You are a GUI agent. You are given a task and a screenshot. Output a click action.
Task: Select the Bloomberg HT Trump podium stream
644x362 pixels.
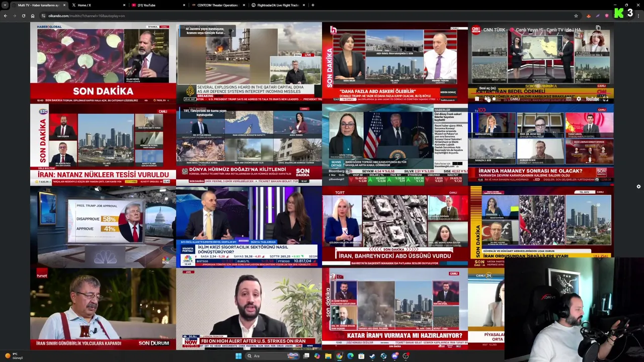click(395, 145)
